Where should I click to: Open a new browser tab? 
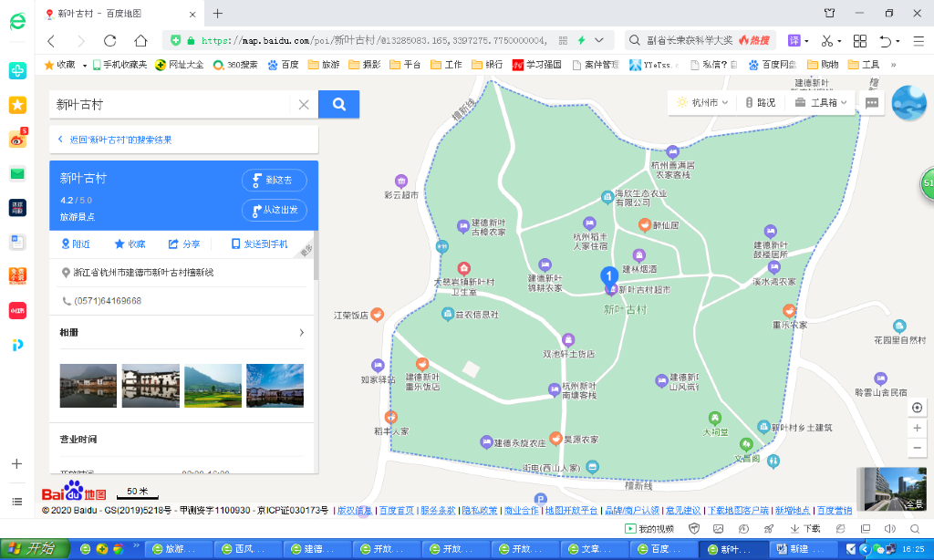[x=217, y=13]
